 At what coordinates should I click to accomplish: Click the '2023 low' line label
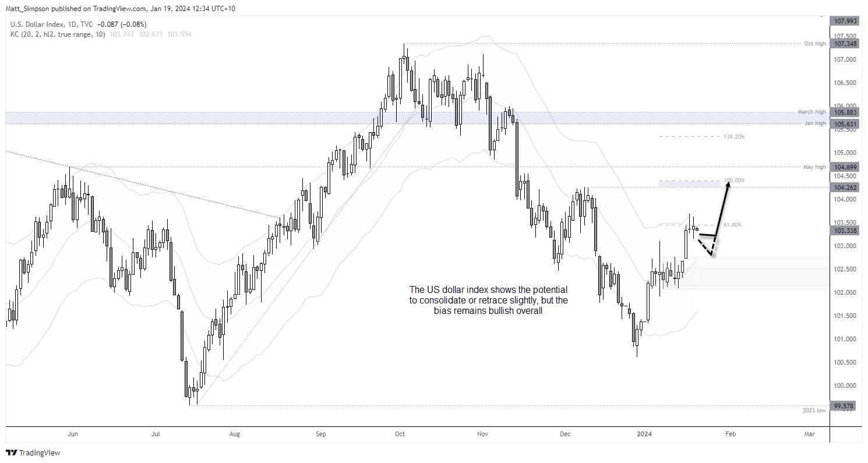click(815, 410)
